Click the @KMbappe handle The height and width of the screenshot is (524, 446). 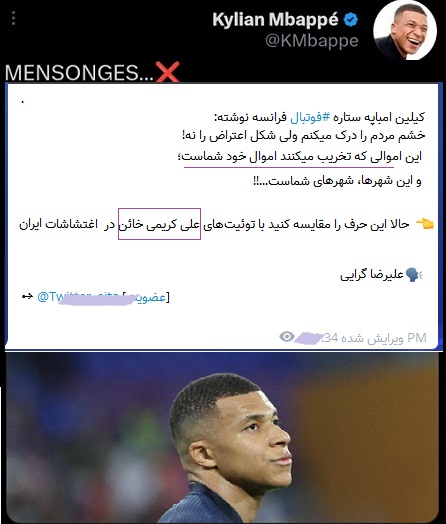pyautogui.click(x=312, y=41)
